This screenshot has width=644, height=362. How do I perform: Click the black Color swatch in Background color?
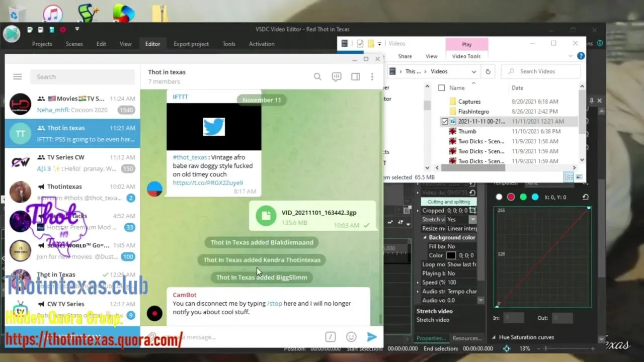pyautogui.click(x=451, y=255)
